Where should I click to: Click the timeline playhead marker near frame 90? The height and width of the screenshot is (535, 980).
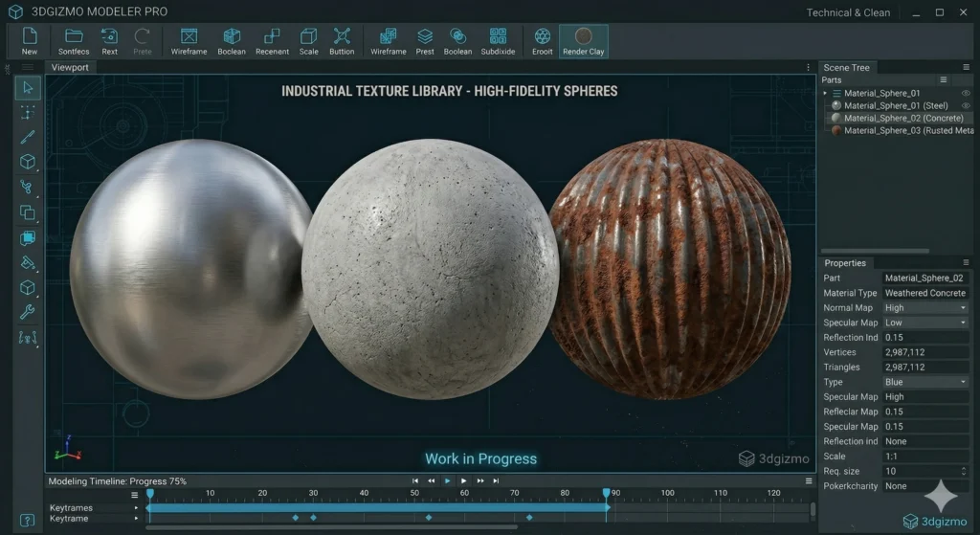(x=606, y=494)
